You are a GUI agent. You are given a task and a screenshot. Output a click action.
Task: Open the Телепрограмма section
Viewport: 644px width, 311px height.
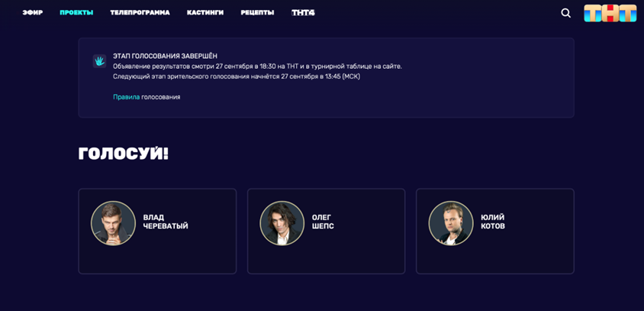point(140,13)
